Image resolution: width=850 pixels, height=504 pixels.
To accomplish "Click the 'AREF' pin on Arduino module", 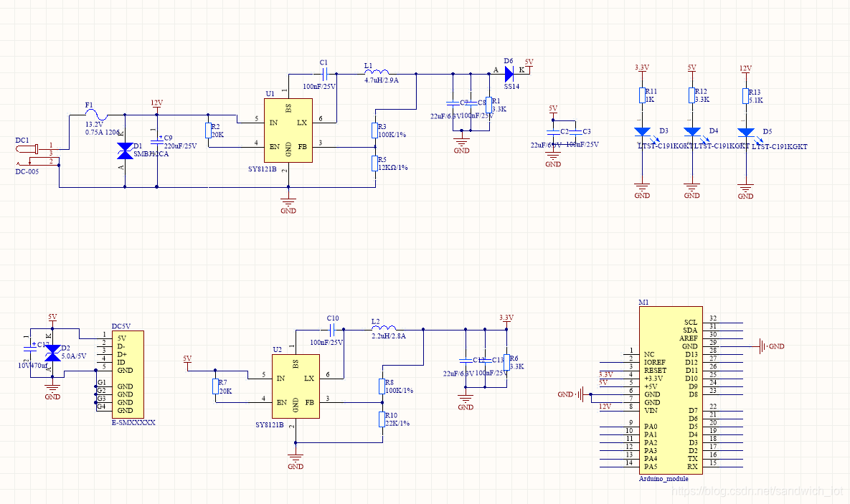I will [688, 338].
